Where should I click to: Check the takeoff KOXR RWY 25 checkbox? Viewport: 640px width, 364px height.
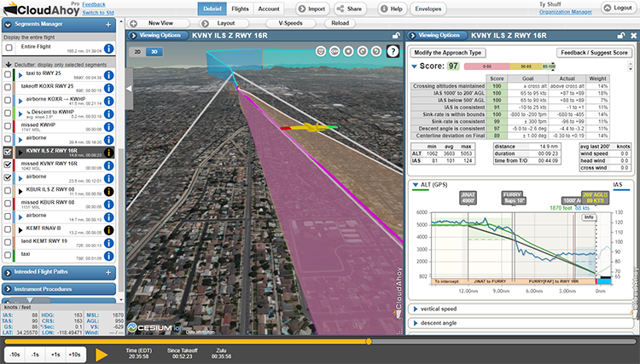point(8,87)
